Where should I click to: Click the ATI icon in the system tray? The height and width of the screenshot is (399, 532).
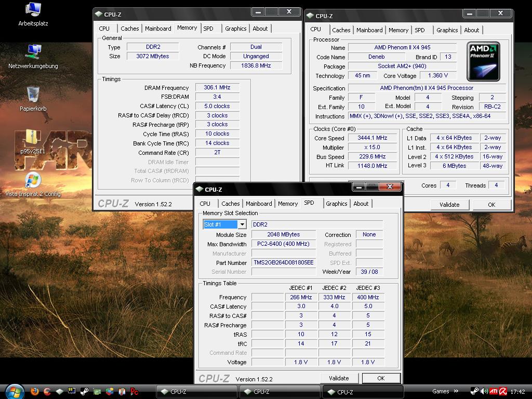pos(494,392)
